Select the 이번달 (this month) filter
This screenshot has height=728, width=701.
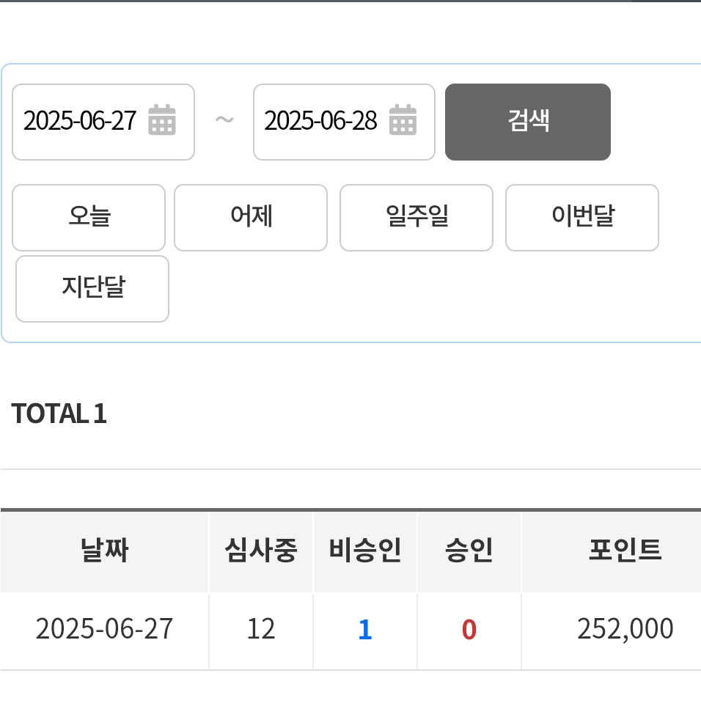point(582,218)
